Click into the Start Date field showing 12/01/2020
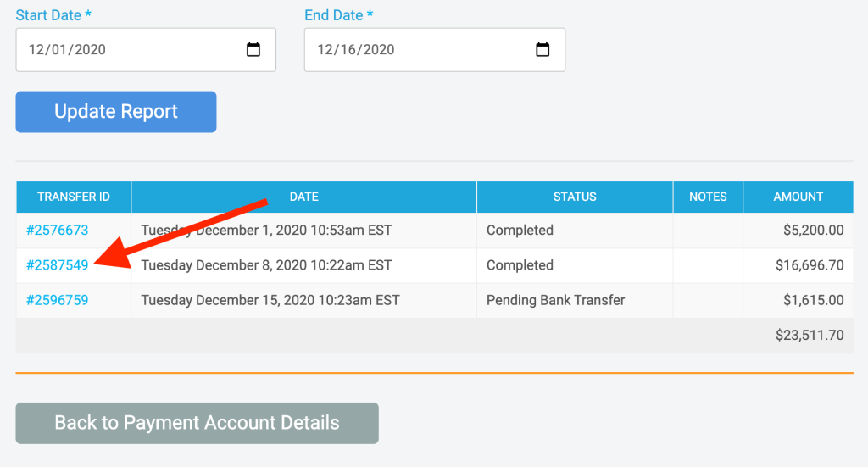The width and height of the screenshot is (868, 467). 146,50
